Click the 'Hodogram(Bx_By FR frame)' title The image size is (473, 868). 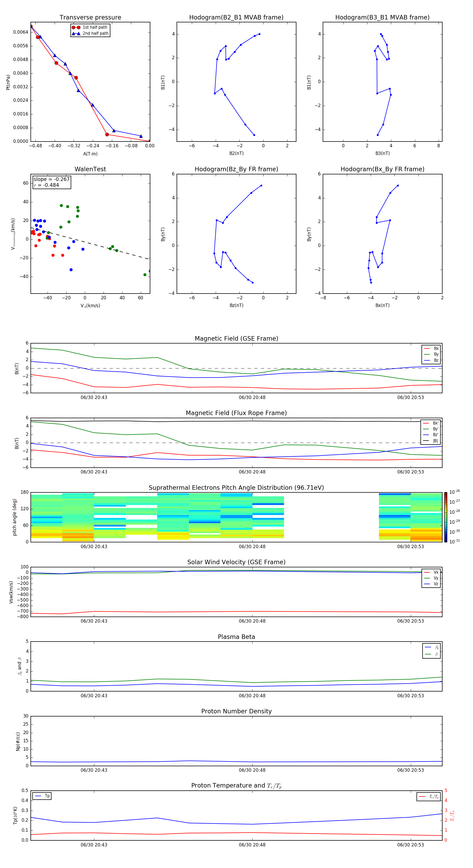coord(382,169)
